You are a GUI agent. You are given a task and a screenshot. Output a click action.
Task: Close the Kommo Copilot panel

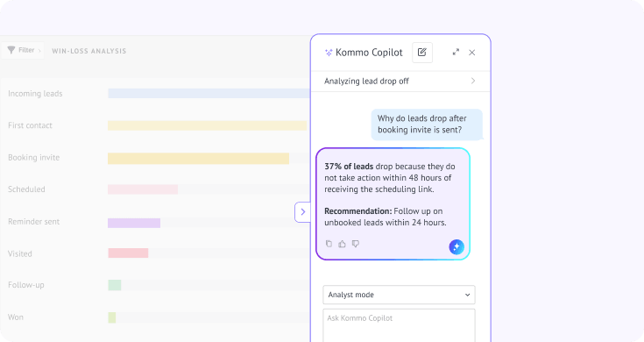472,53
